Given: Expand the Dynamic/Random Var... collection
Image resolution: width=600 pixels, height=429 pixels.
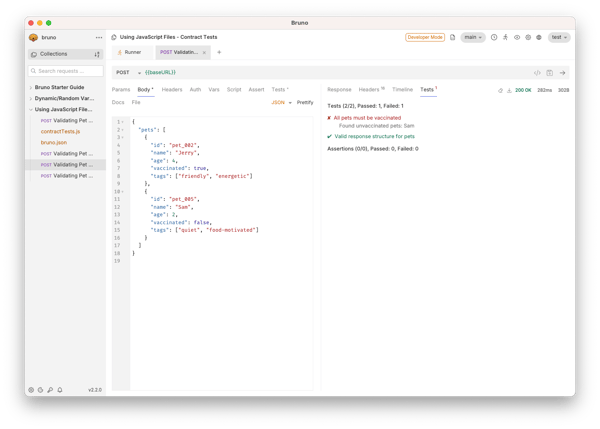Looking at the screenshot, I should pyautogui.click(x=31, y=98).
